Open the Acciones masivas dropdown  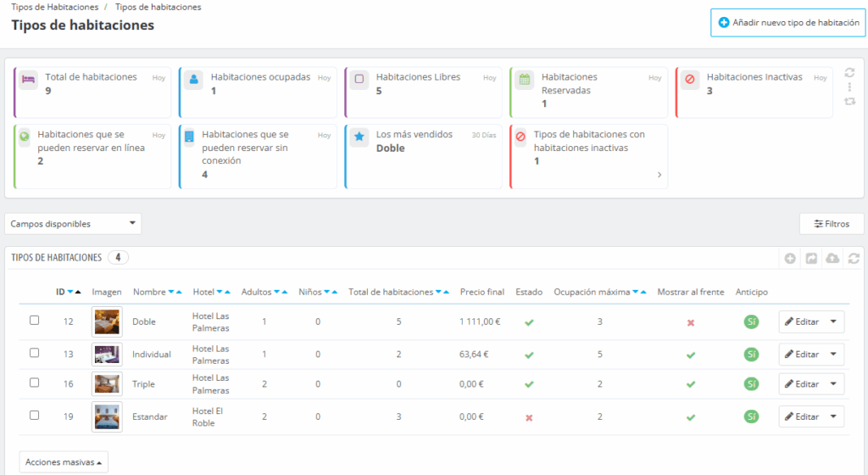[64, 462]
